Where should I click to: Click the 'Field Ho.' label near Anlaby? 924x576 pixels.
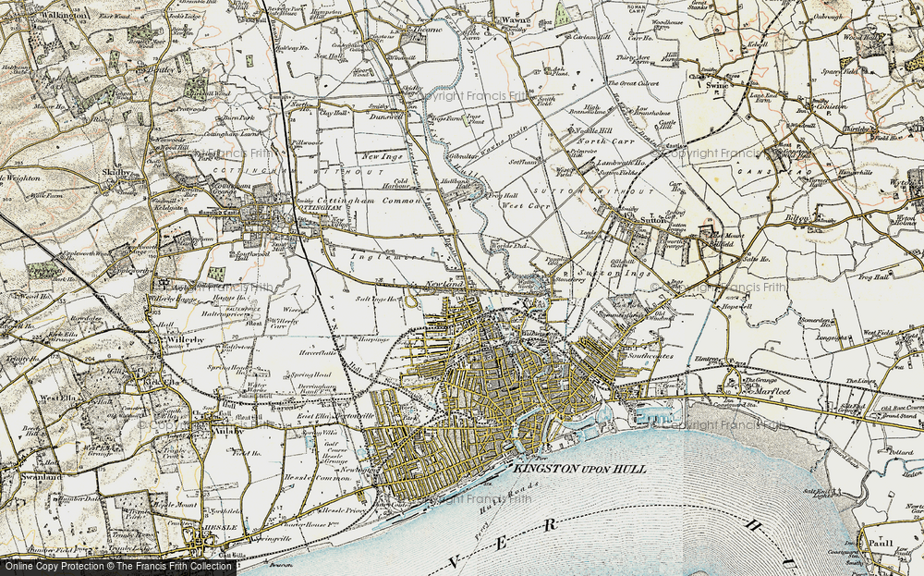(246, 454)
